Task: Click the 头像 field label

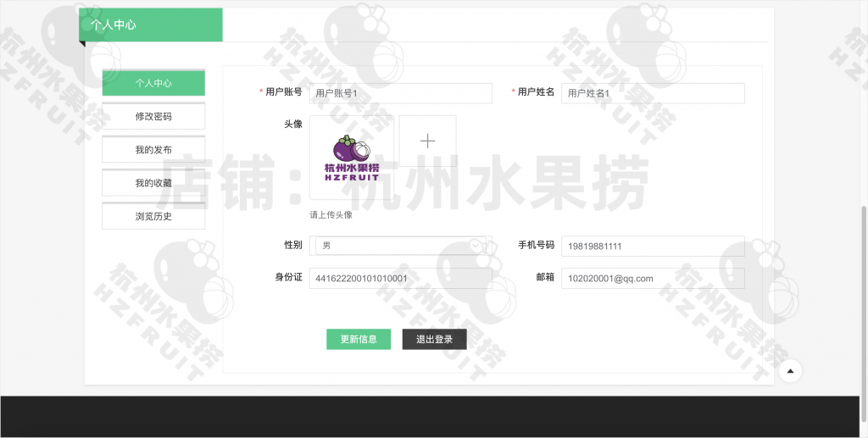Action: (293, 124)
